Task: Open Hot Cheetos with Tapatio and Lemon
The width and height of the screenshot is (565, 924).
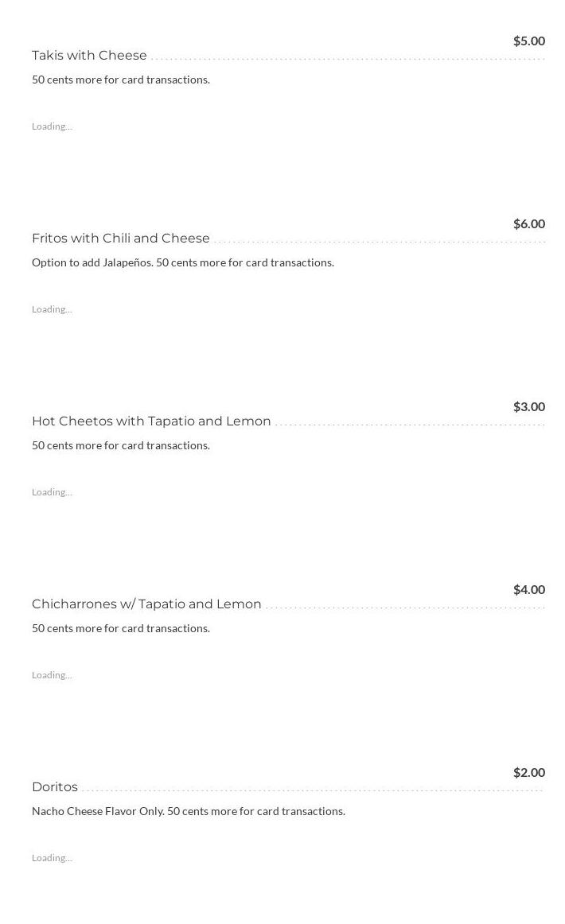Action: [151, 421]
